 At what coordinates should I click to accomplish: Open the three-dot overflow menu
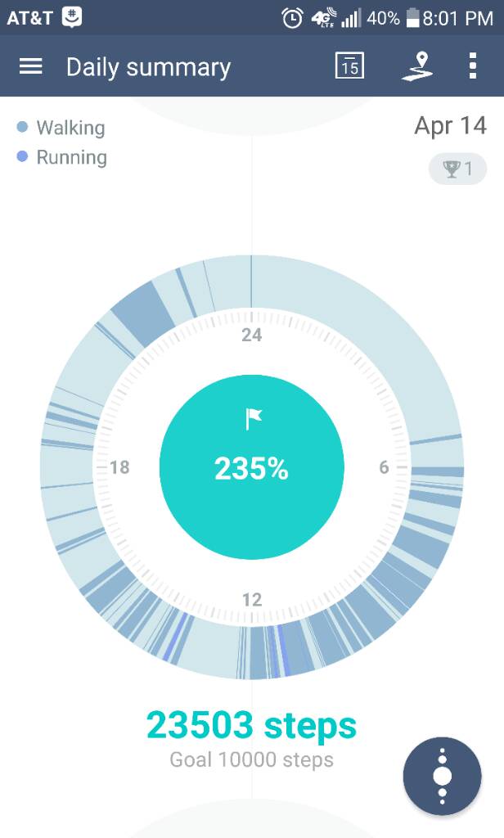[x=472, y=65]
